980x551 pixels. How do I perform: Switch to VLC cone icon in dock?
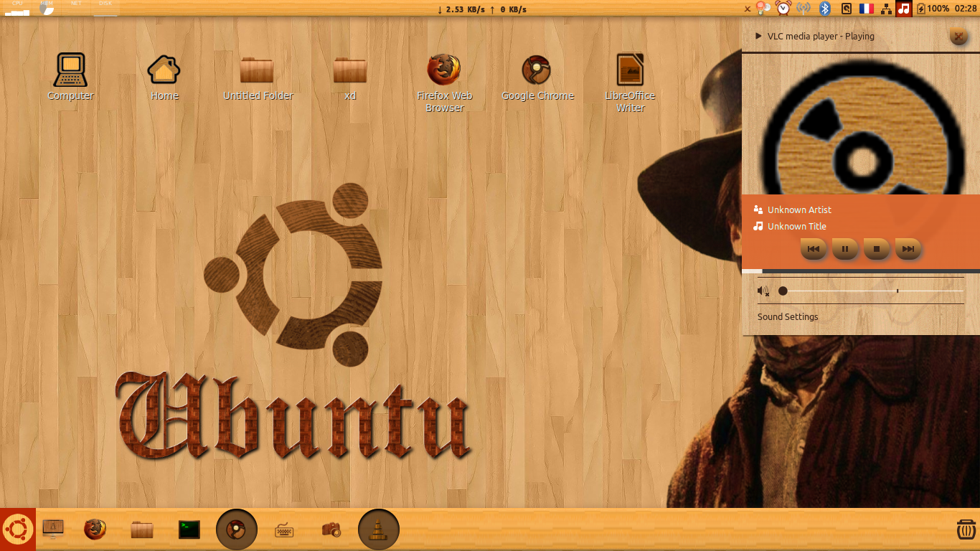(x=379, y=529)
